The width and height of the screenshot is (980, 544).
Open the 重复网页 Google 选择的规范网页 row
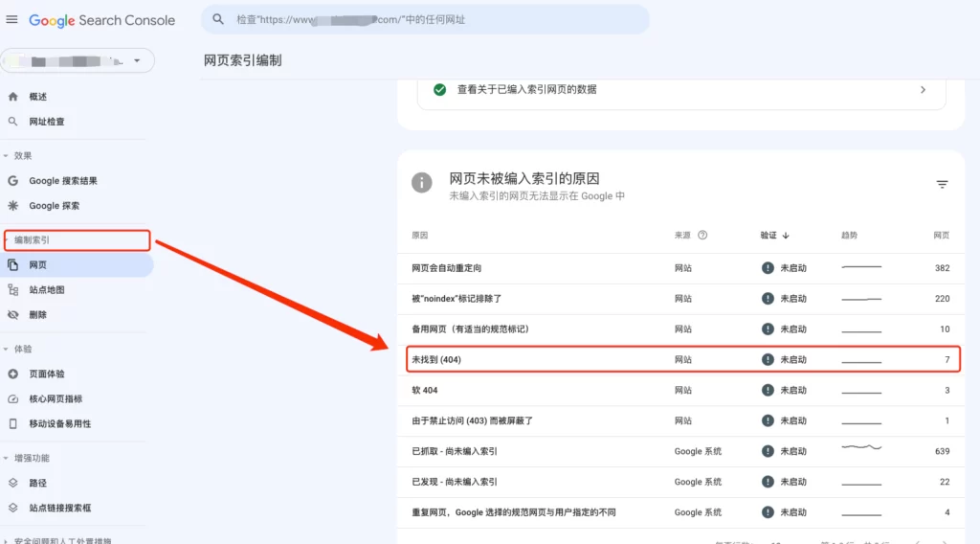tap(681, 512)
